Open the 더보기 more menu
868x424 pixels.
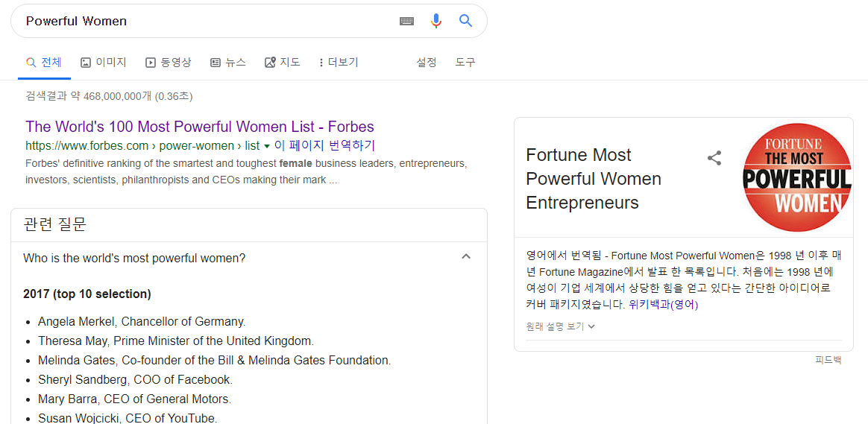pos(339,63)
